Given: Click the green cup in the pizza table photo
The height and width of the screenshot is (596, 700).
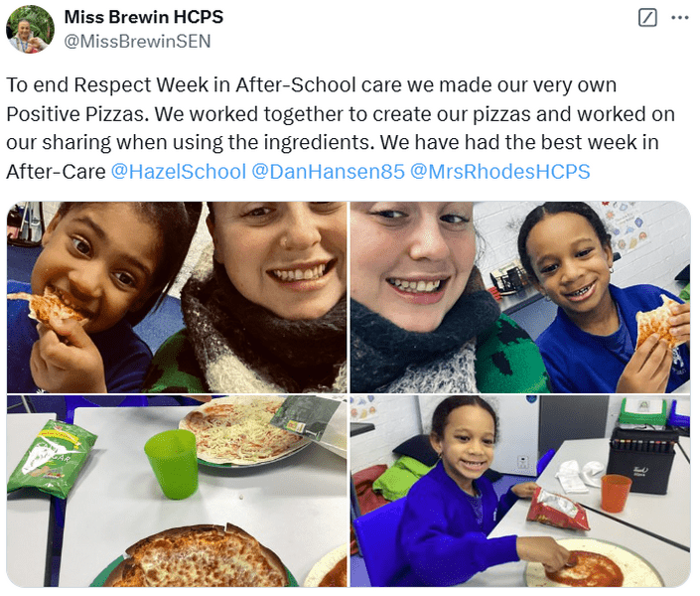Looking at the screenshot, I should 172,464.
